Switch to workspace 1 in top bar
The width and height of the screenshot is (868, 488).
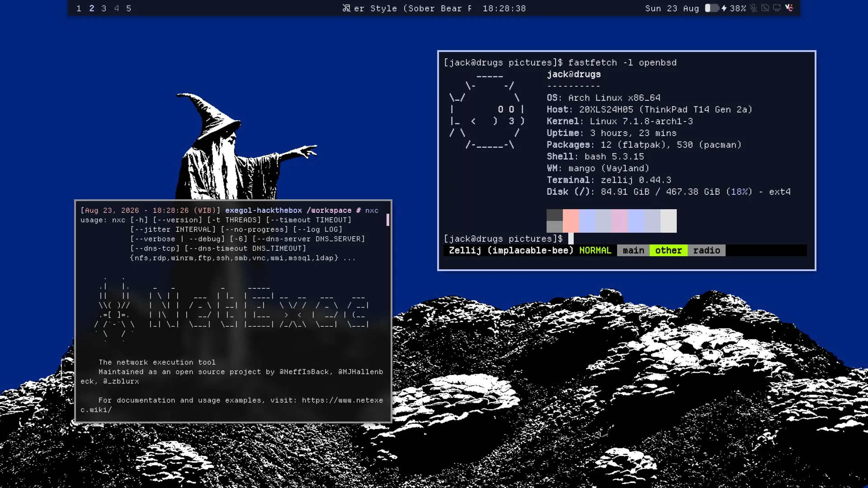tap(79, 8)
